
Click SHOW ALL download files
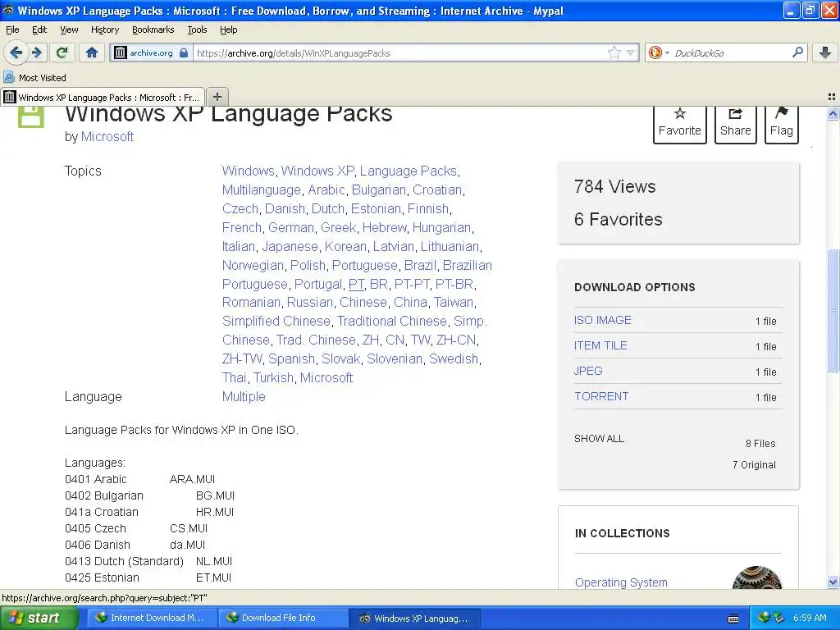pyautogui.click(x=599, y=438)
